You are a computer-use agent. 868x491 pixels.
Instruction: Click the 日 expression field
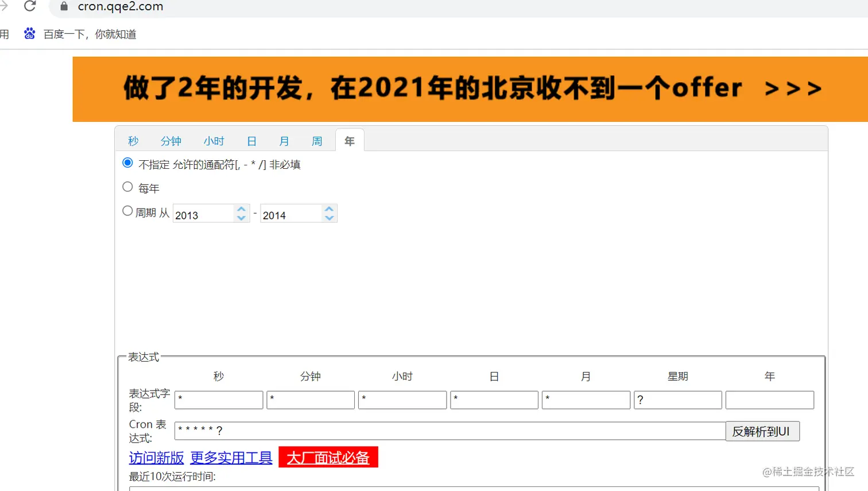coord(494,400)
